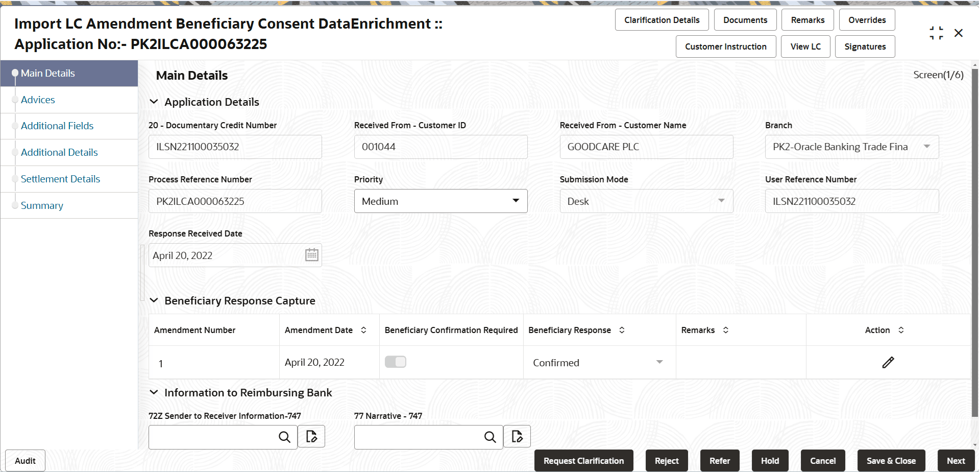Screen dimensions: 980x472
Task: Click the pencil edit icon in Action column
Action: click(888, 363)
